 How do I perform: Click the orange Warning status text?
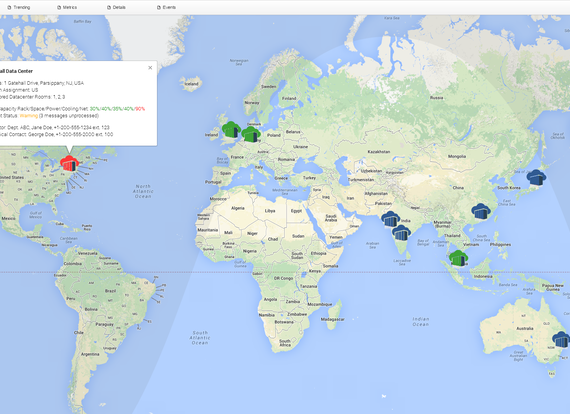(29, 116)
